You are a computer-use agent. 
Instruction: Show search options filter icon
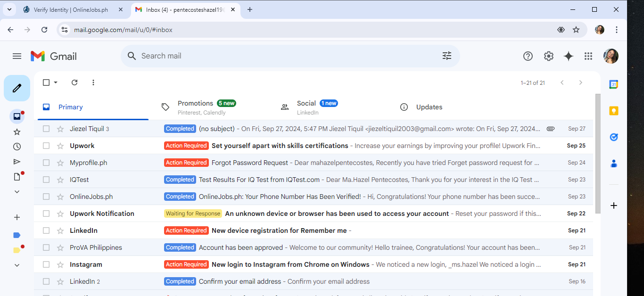click(x=447, y=56)
